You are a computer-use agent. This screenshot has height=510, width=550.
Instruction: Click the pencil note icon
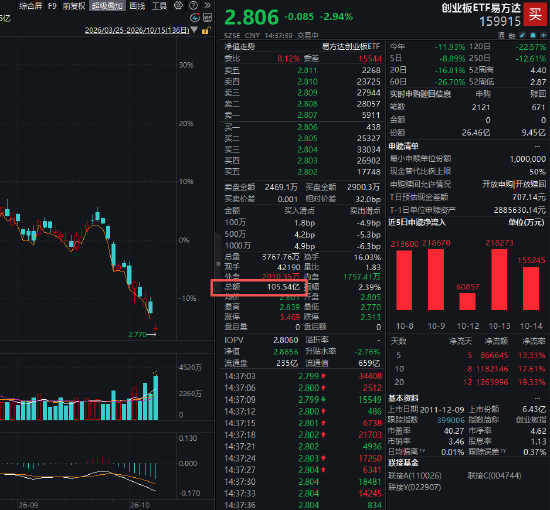(523, 35)
